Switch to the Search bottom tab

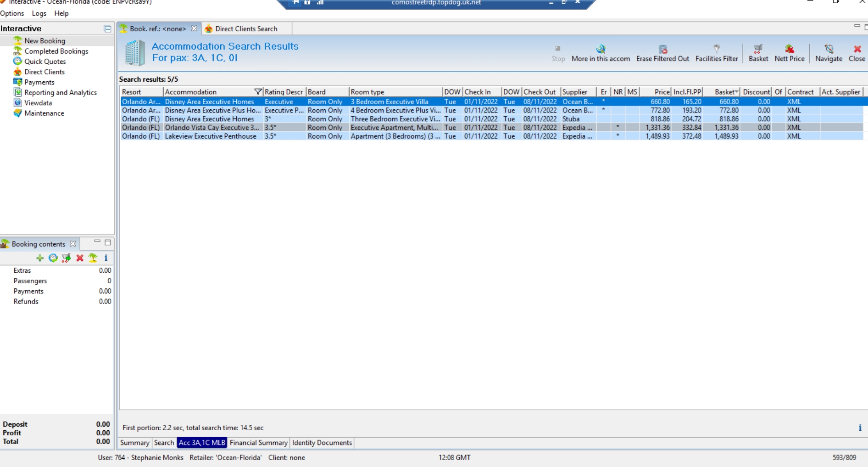(164, 443)
